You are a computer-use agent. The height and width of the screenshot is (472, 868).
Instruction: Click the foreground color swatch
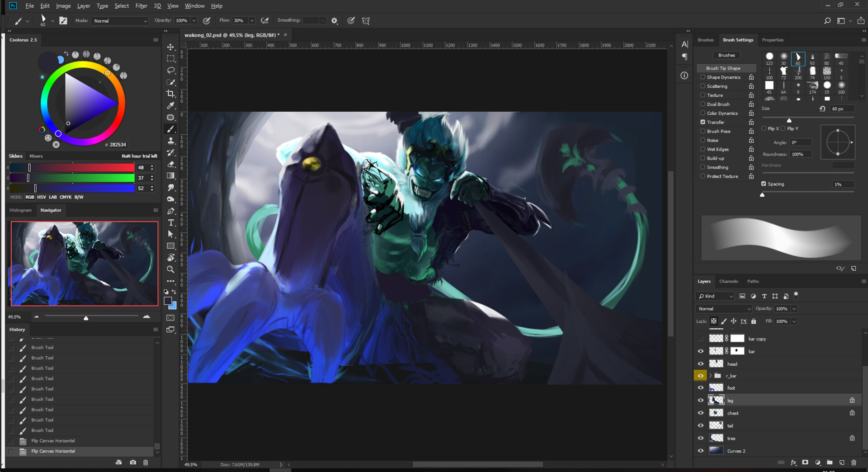(x=168, y=302)
